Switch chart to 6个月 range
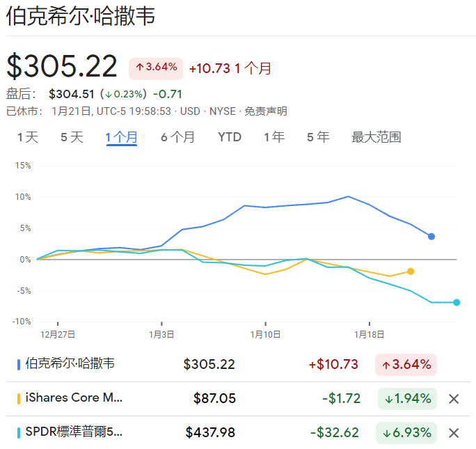This screenshot has height=449, width=476. pos(177,137)
